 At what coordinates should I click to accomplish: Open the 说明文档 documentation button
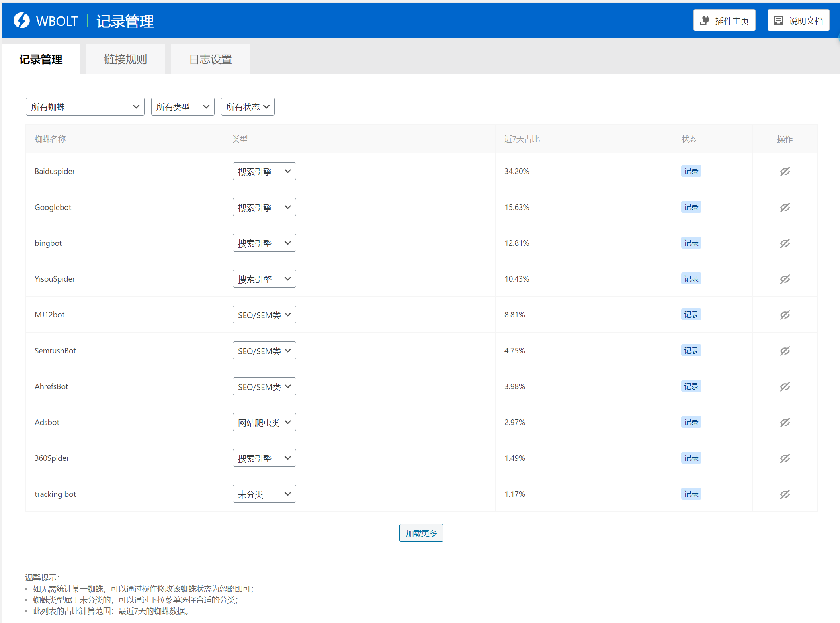coord(798,20)
